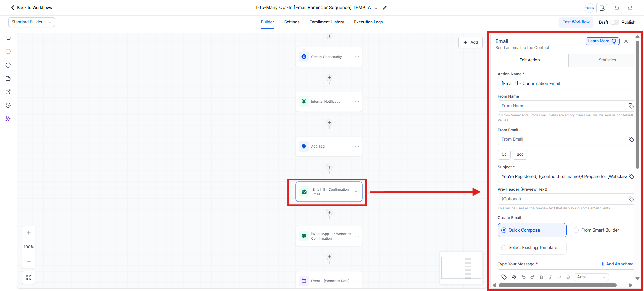Click the header undo arrow beside Test Workflow
This screenshot has height=291, width=644.
pyautogui.click(x=617, y=8)
